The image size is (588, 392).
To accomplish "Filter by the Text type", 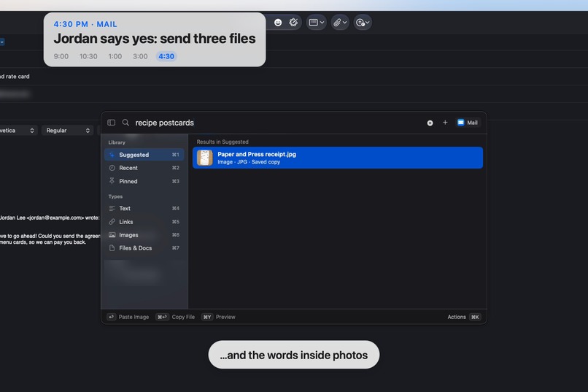I will 144,208.
